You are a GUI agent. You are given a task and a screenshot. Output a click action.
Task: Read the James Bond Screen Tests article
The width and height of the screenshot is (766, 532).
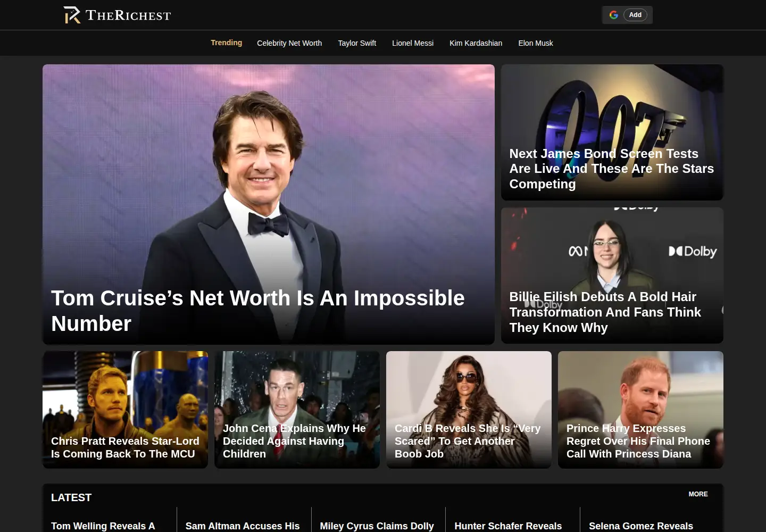[611, 169]
